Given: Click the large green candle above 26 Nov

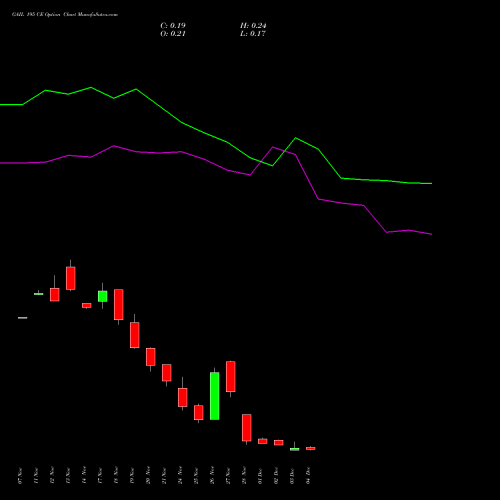Looking at the screenshot, I should pos(215,396).
